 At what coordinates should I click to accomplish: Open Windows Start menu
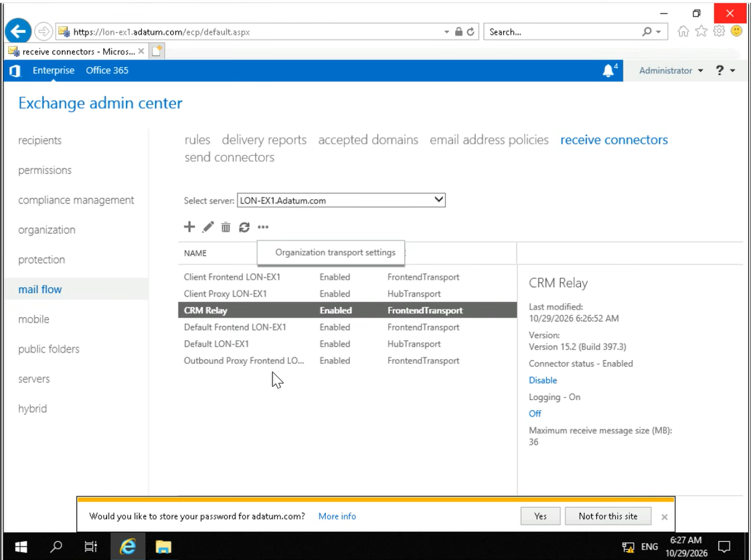click(x=21, y=546)
